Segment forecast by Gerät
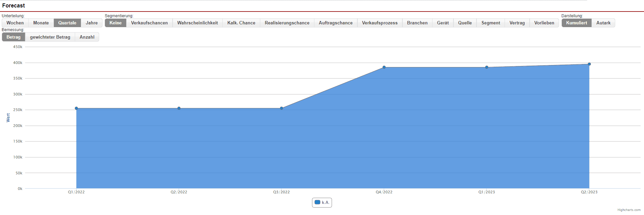The image size is (644, 215). (x=443, y=23)
